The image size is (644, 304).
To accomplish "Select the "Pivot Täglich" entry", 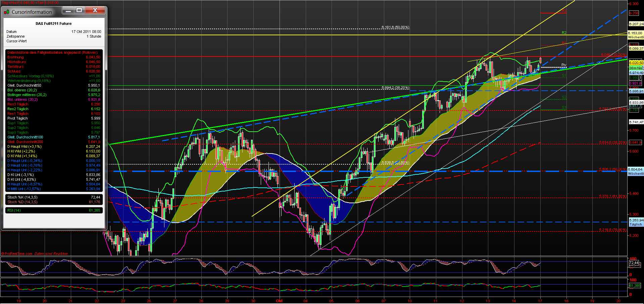I will click(17, 118).
